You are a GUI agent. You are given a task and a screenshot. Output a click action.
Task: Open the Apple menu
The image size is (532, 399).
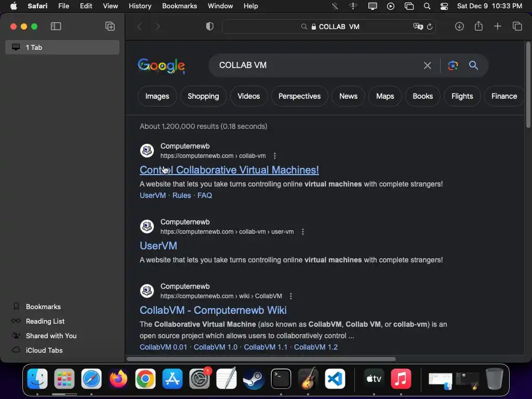point(14,6)
